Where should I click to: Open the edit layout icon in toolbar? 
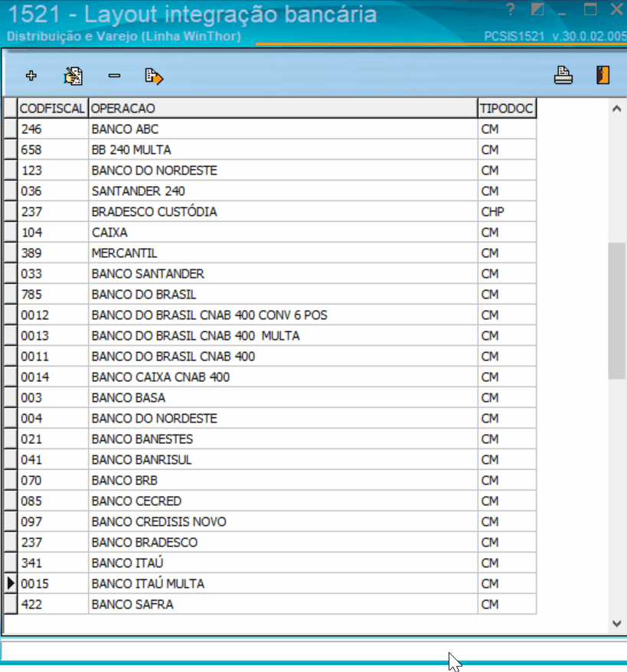point(73,77)
